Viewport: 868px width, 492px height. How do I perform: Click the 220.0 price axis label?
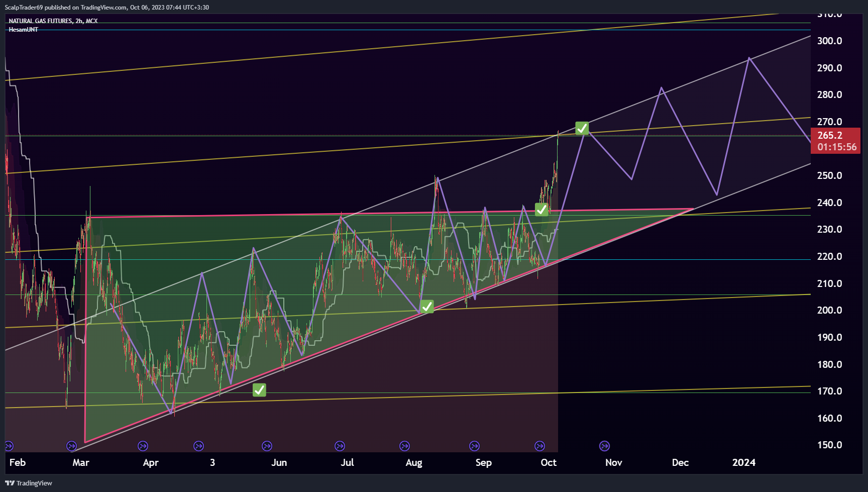[829, 256]
